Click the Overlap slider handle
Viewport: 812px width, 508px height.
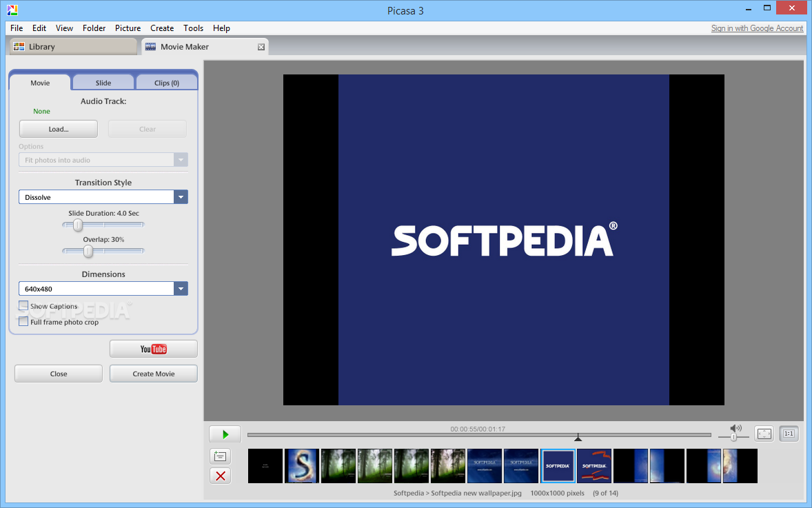[x=88, y=251]
